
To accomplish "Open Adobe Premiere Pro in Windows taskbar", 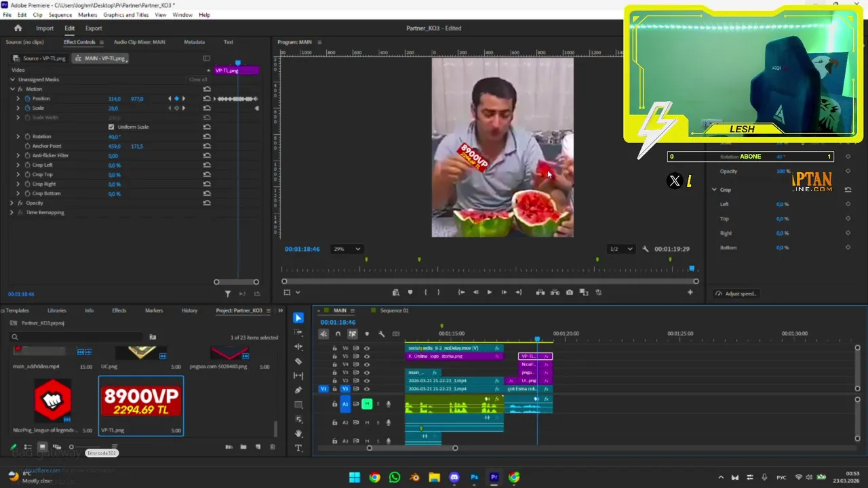I will click(x=494, y=477).
